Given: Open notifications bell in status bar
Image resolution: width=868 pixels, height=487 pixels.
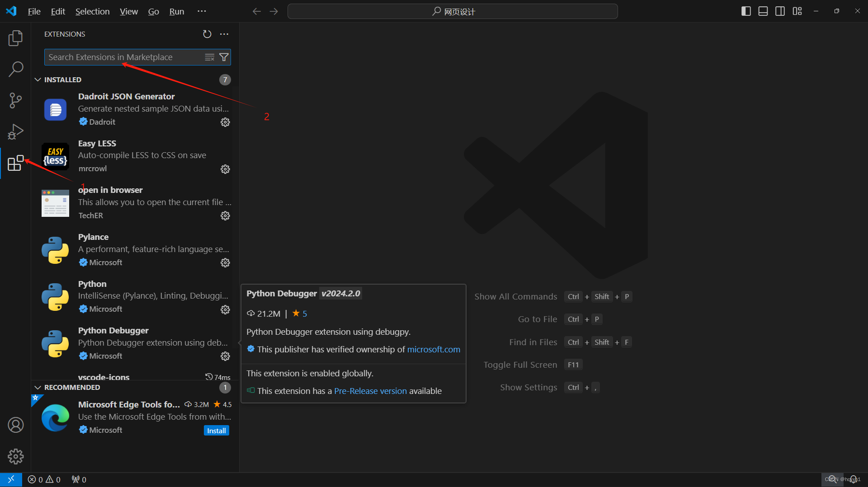Looking at the screenshot, I should [x=853, y=480].
